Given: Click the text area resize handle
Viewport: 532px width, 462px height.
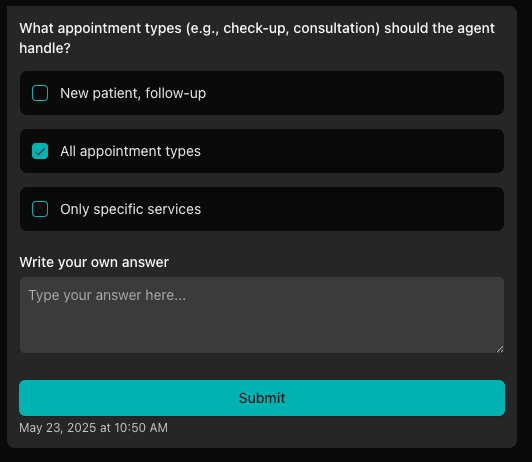Looking at the screenshot, I should pos(500,349).
